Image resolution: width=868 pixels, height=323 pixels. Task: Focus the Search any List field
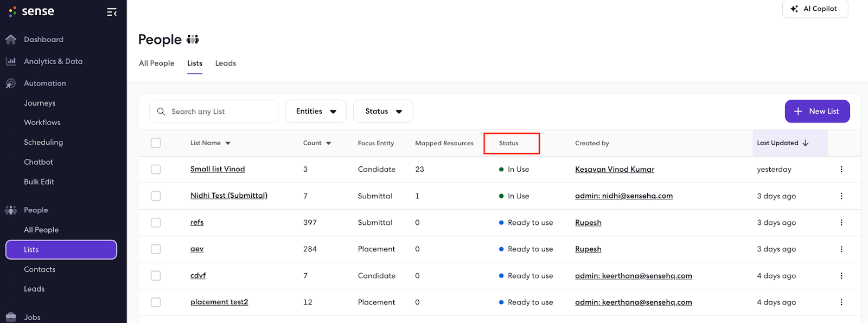pos(214,111)
